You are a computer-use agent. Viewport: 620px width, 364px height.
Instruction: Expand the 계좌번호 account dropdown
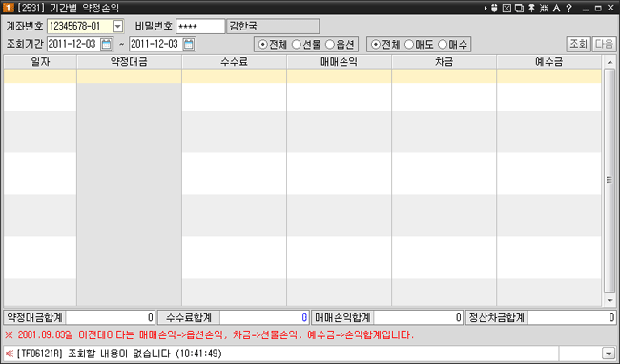pos(117,27)
